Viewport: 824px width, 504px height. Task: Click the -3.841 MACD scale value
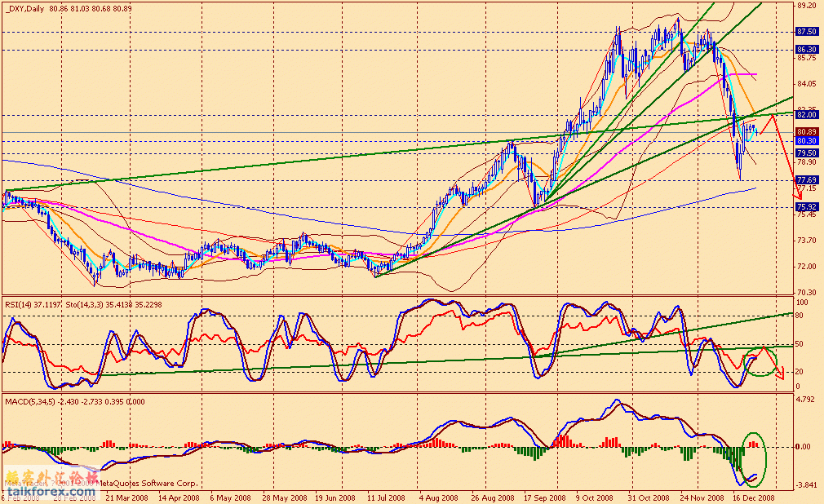pyautogui.click(x=805, y=484)
